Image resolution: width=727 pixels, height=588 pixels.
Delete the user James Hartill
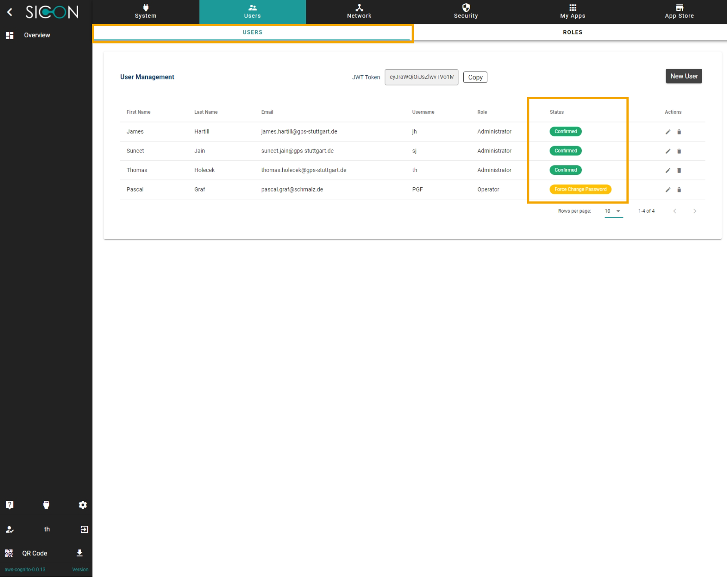[x=679, y=132]
